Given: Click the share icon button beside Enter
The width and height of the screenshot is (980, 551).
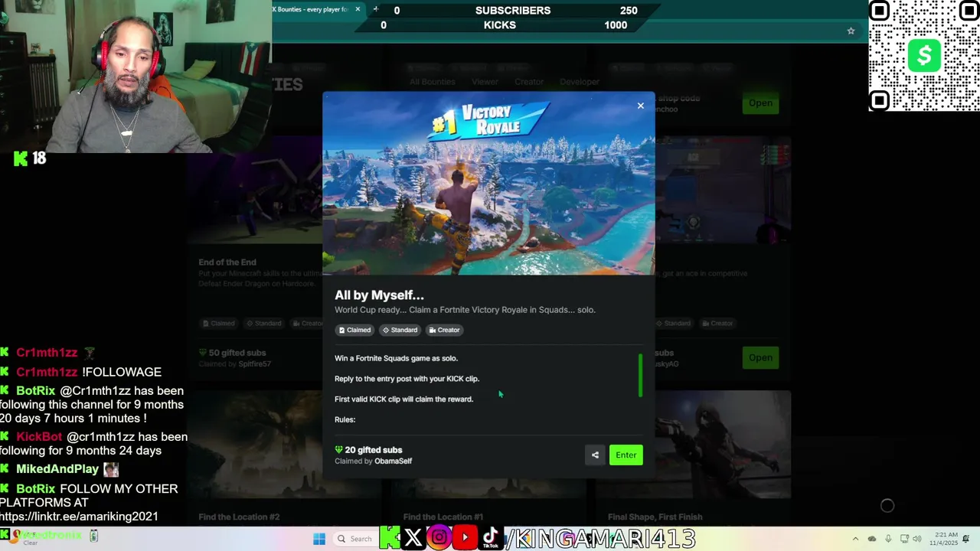Looking at the screenshot, I should click(x=595, y=455).
